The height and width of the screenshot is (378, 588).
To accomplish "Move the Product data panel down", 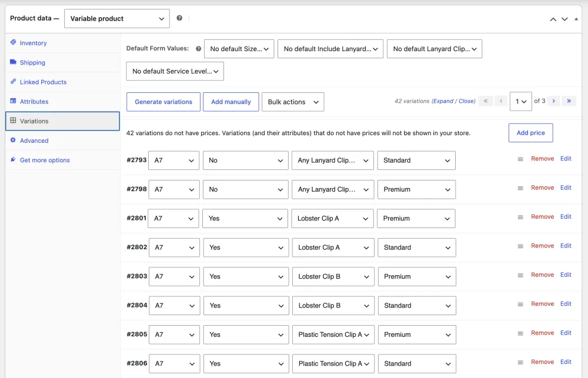I will [564, 19].
